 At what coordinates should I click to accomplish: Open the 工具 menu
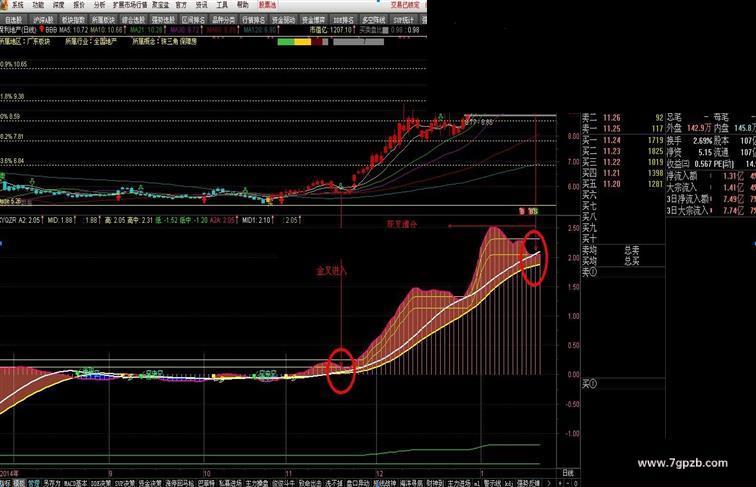[x=222, y=5]
